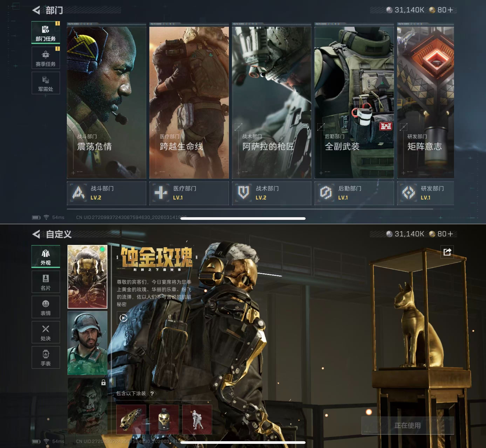Open the 医疗部门 LV.1 button
This screenshot has height=448, width=486.
tap(189, 193)
